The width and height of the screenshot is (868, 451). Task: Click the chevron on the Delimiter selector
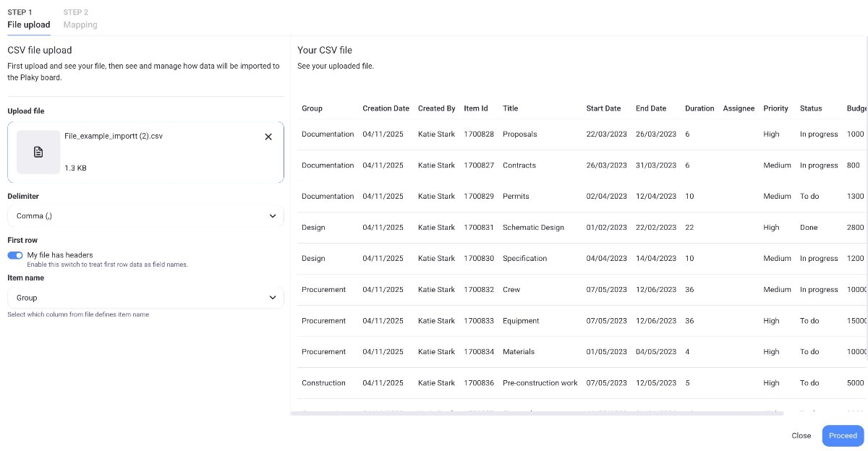pyautogui.click(x=273, y=215)
